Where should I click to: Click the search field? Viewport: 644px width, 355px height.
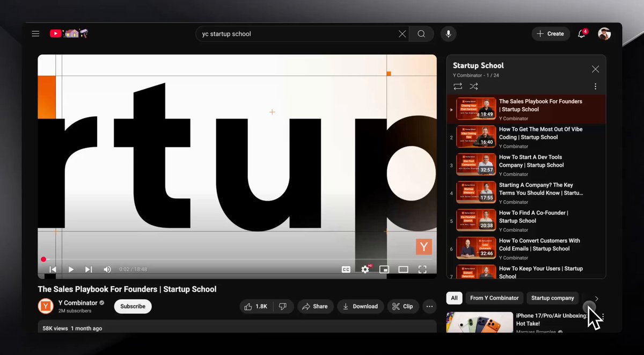pyautogui.click(x=302, y=34)
